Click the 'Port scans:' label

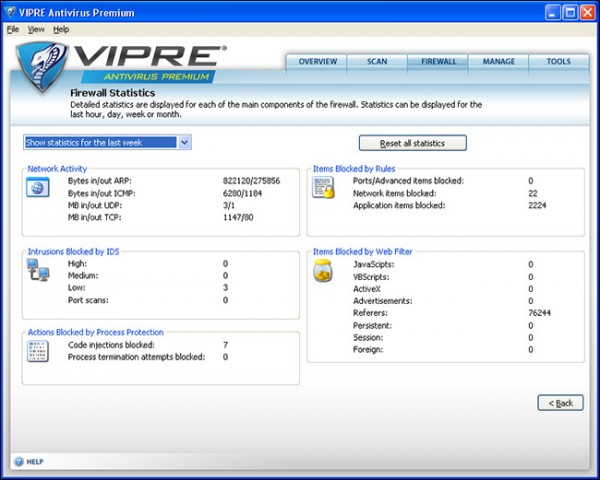pyautogui.click(x=88, y=300)
